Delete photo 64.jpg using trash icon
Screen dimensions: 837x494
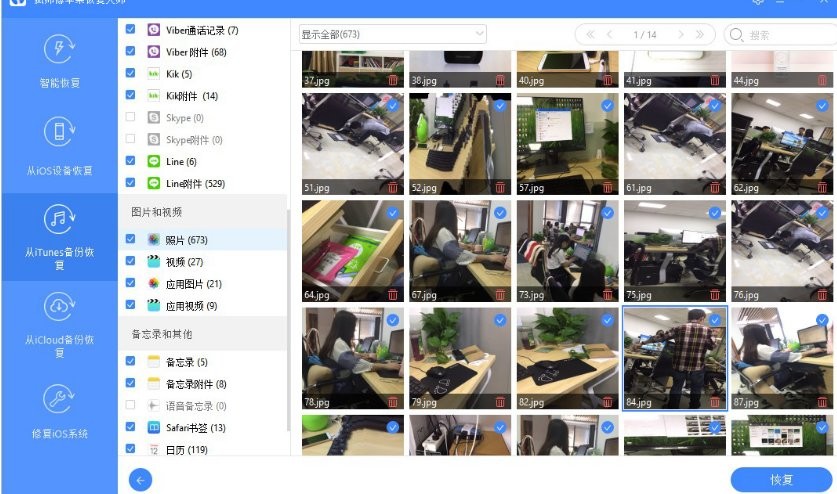tap(393, 294)
